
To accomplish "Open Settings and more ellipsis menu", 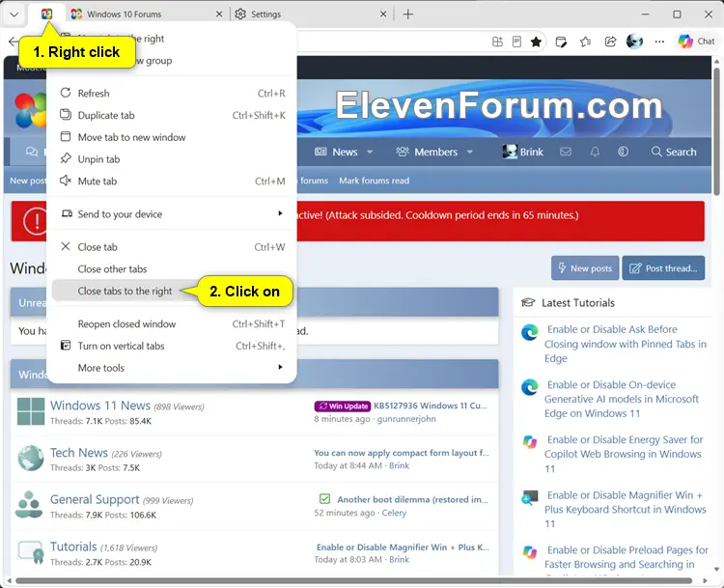I will coord(659,42).
